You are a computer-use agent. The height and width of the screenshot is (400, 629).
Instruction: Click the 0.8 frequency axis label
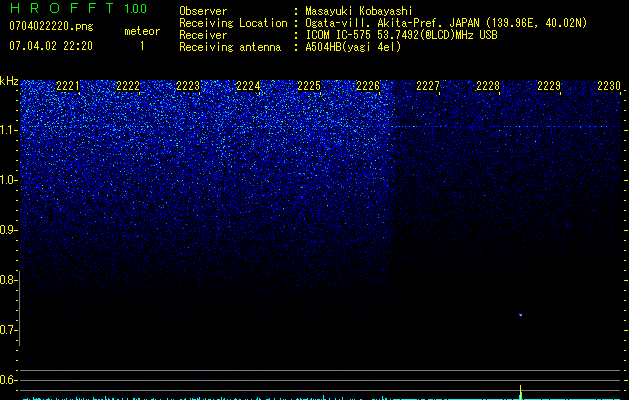[9, 280]
